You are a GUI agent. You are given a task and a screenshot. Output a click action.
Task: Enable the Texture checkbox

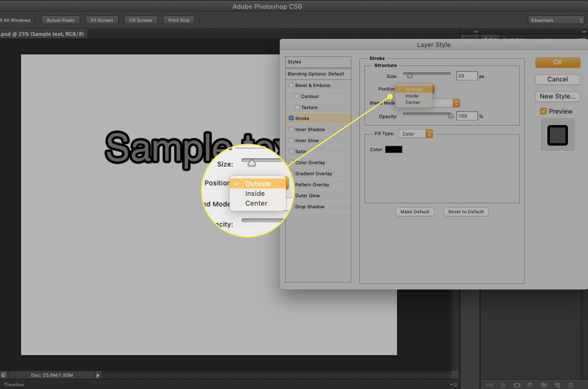tap(297, 107)
